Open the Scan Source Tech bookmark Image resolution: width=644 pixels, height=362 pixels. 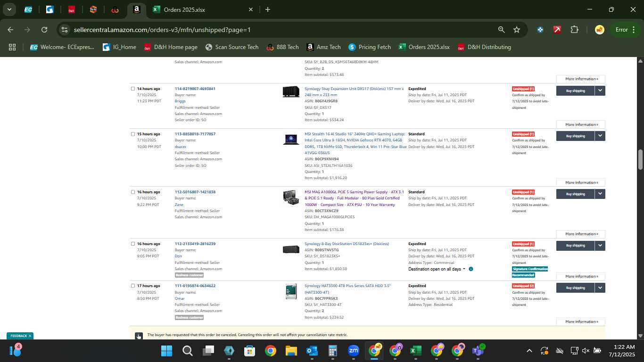[x=232, y=47]
